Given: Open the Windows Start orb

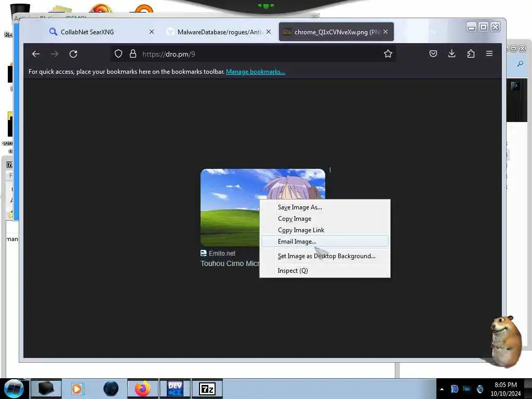Looking at the screenshot, I should (x=14, y=389).
